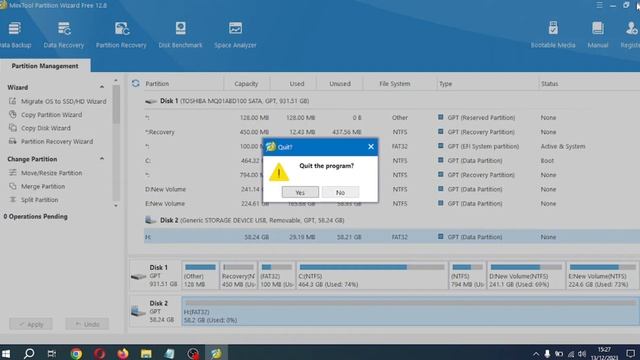Screen dimensions: 640x360
Task: Select C:(NTFS) 464.3 GB block
Action: click(x=372, y=276)
